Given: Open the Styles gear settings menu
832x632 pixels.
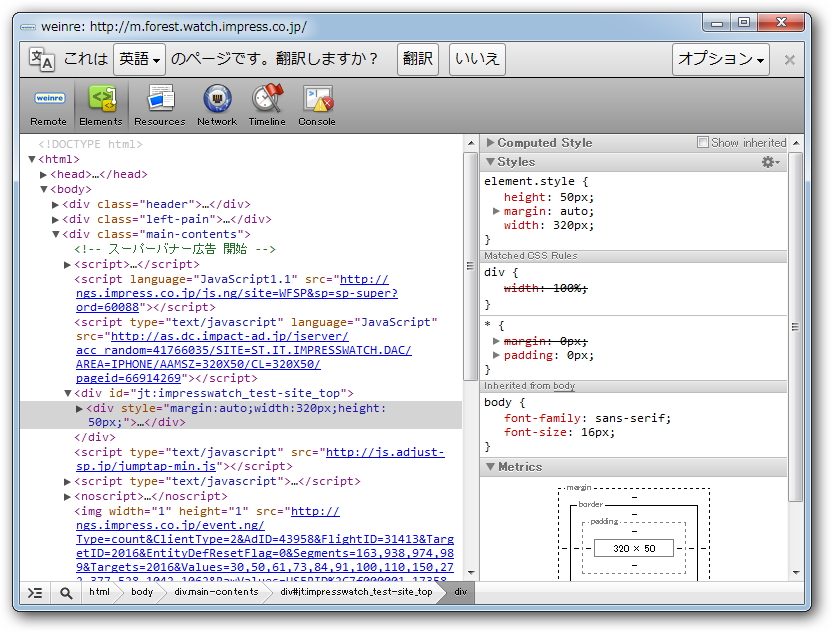Looking at the screenshot, I should (x=770, y=162).
